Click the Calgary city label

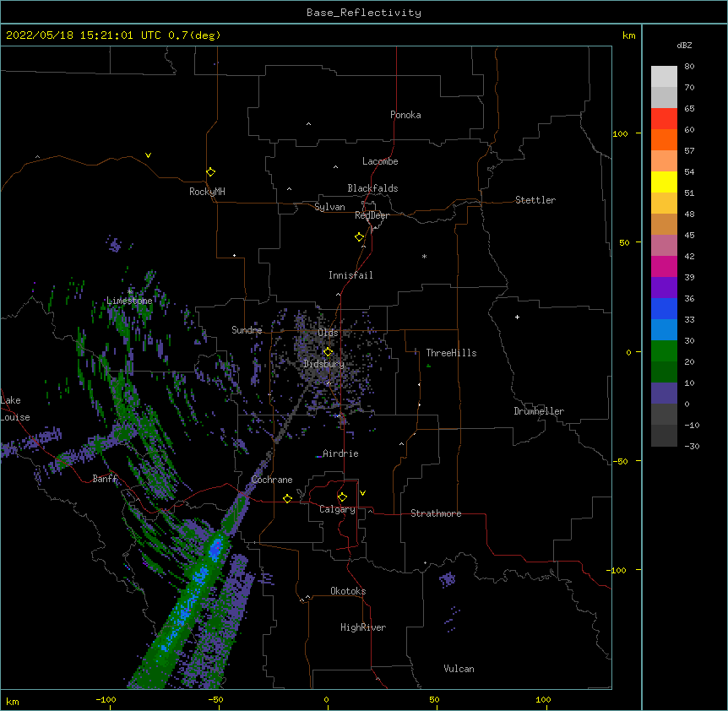coord(338,509)
